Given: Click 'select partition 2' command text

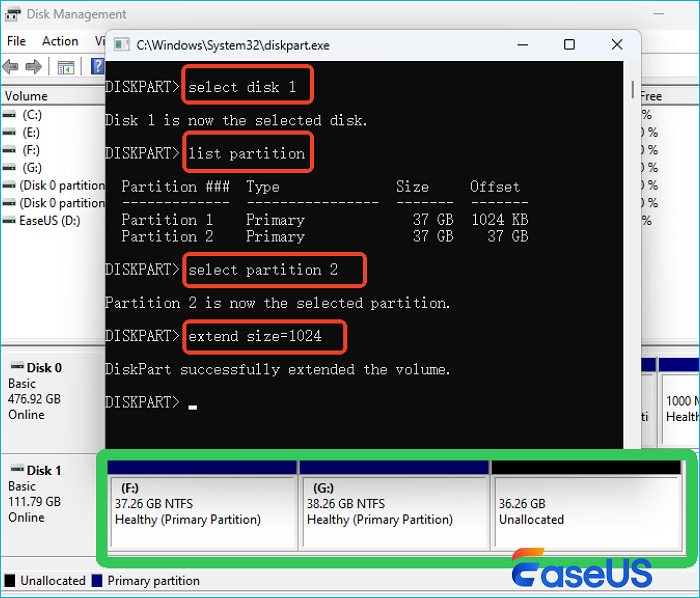Looking at the screenshot, I should 263,270.
